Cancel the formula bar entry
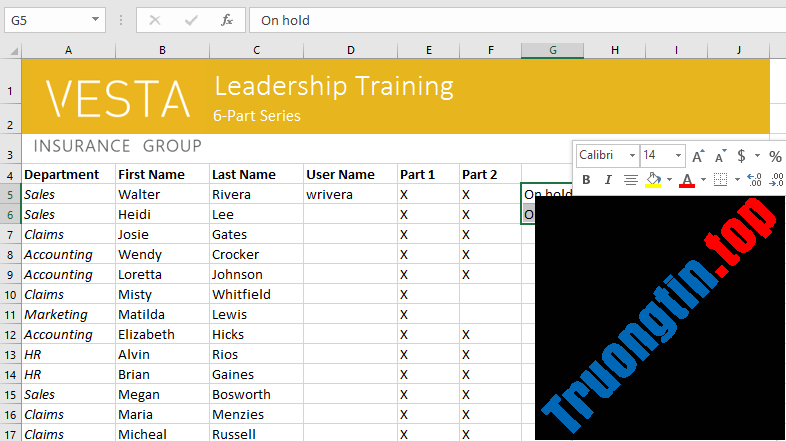This screenshot has width=786, height=441. 155,20
